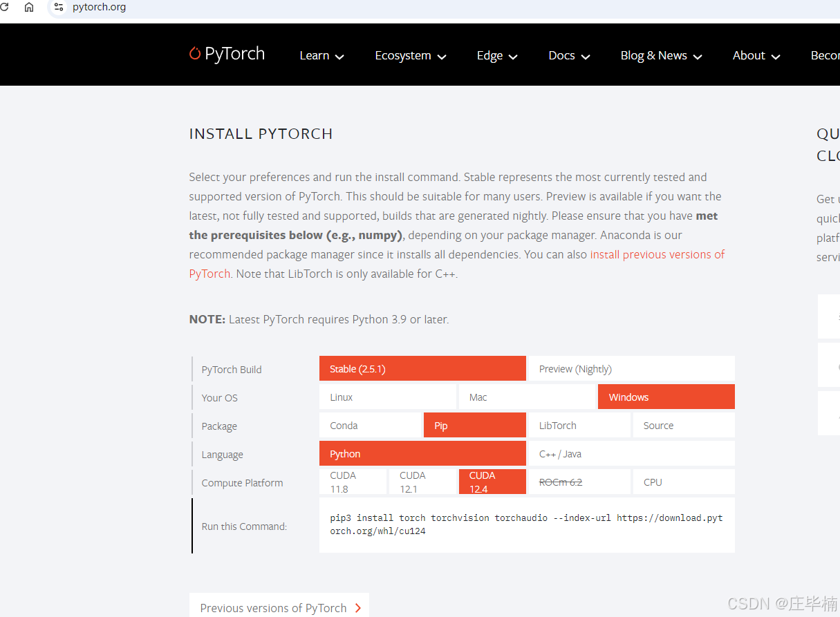840x617 pixels.
Task: Click the browser home icon
Action: point(29,7)
